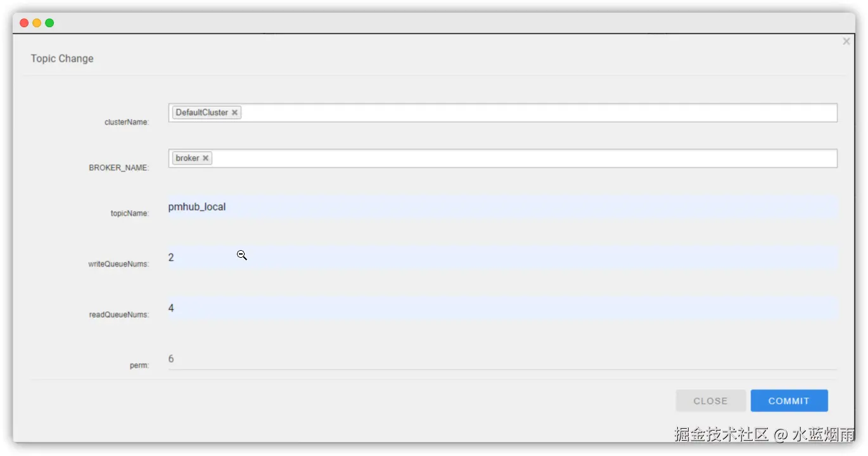Viewport: 868px width, 456px height.
Task: Close the Topic Change dialog with X
Action: click(x=846, y=41)
